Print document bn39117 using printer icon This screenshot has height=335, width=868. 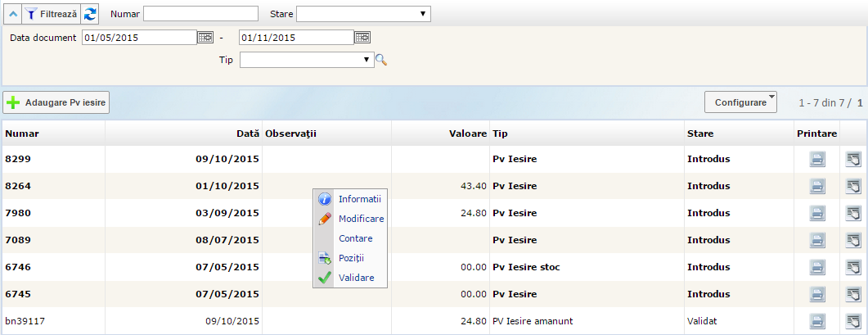[x=817, y=321]
